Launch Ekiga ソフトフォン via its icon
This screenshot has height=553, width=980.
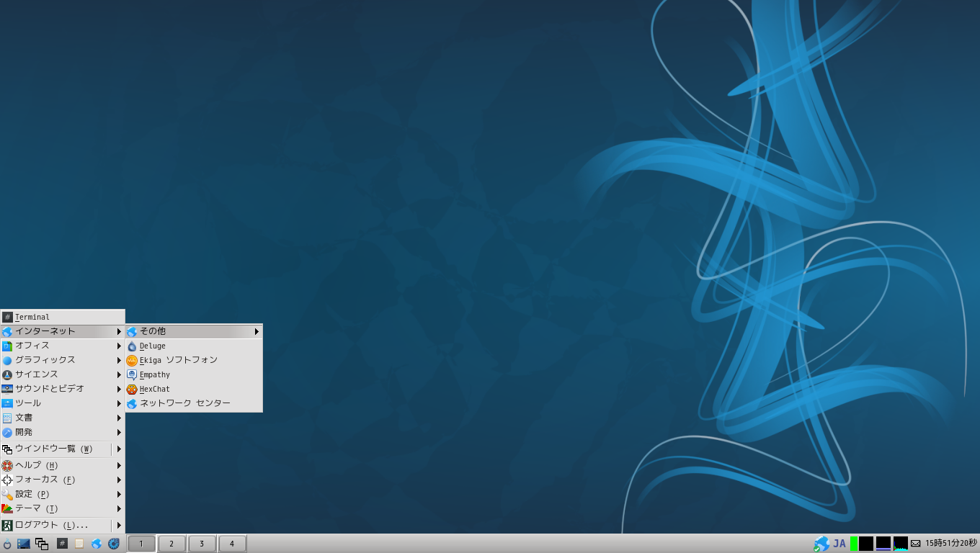coord(132,360)
